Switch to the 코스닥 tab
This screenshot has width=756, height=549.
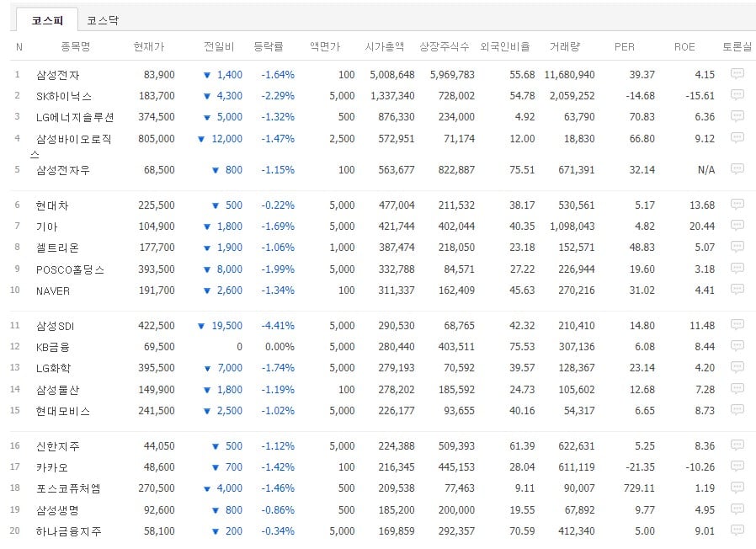tap(103, 20)
